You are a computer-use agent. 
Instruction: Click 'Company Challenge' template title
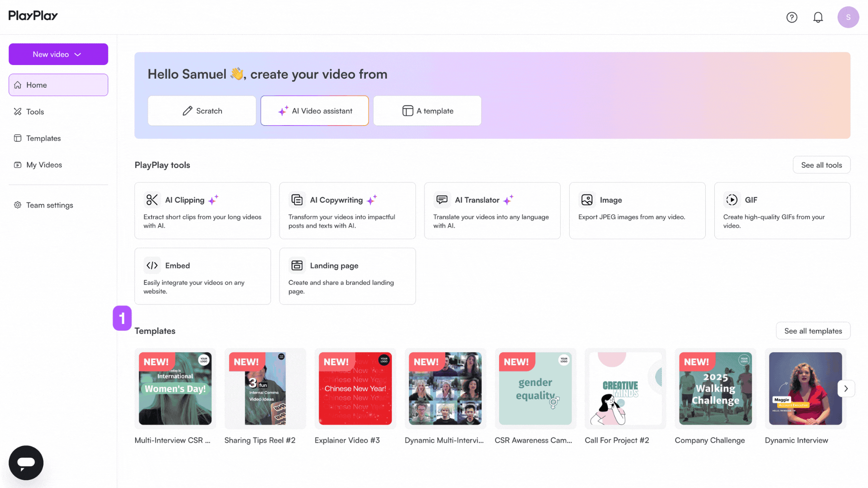pyautogui.click(x=710, y=440)
